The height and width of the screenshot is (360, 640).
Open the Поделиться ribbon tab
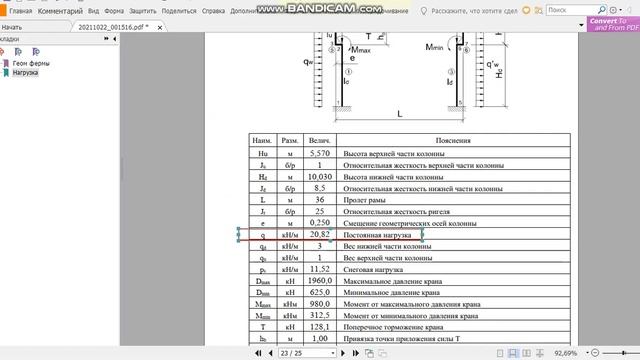click(179, 11)
